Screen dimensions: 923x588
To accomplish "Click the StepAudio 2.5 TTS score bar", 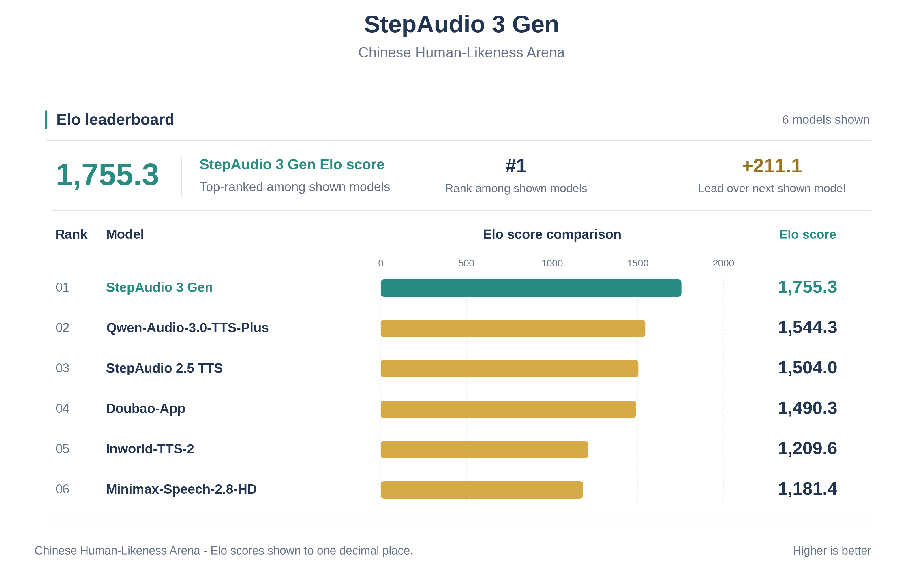I will tap(509, 369).
